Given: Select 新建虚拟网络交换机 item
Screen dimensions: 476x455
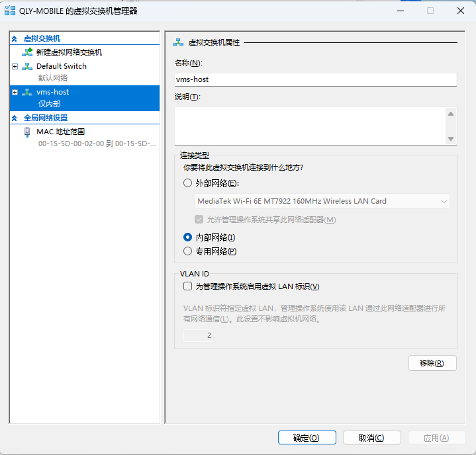Looking at the screenshot, I should 69,52.
